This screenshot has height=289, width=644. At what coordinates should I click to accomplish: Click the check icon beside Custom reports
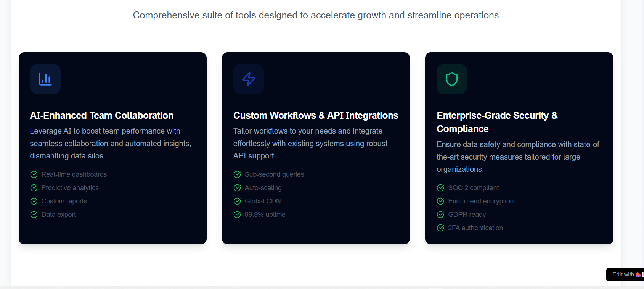pyautogui.click(x=34, y=201)
